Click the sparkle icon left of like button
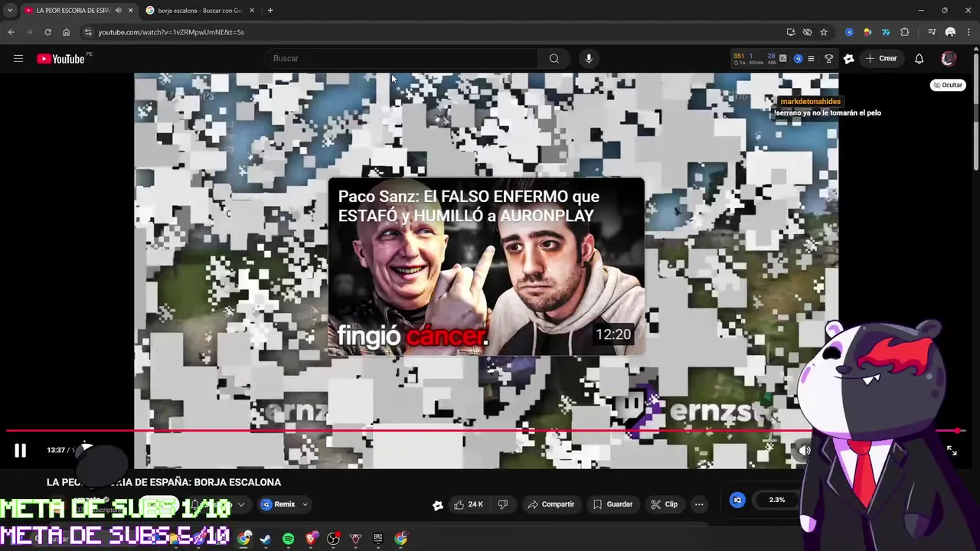Image resolution: width=980 pixels, height=551 pixels. (437, 505)
